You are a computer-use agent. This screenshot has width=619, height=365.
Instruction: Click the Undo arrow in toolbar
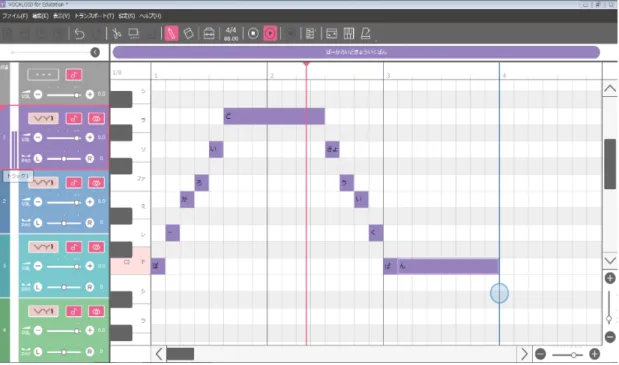click(x=79, y=34)
